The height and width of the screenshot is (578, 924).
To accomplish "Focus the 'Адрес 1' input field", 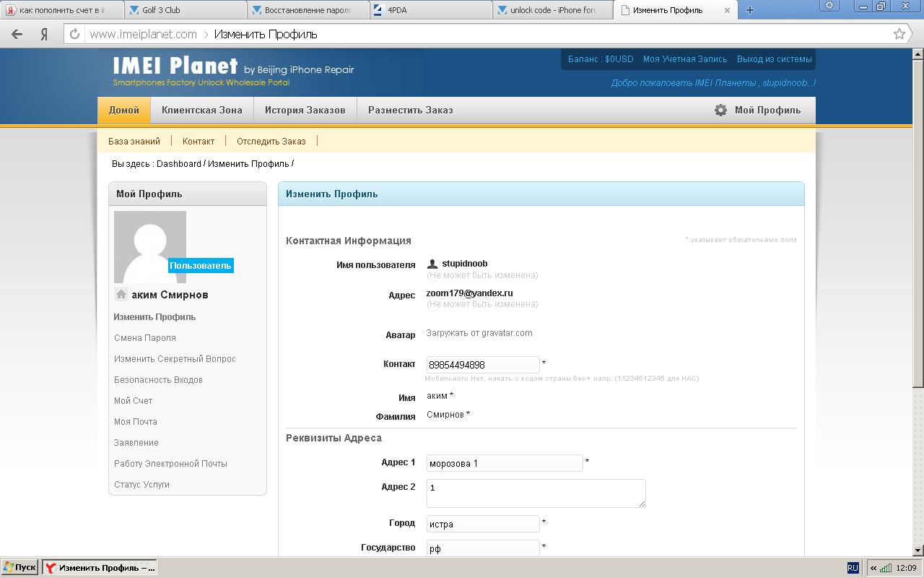I will click(x=505, y=463).
